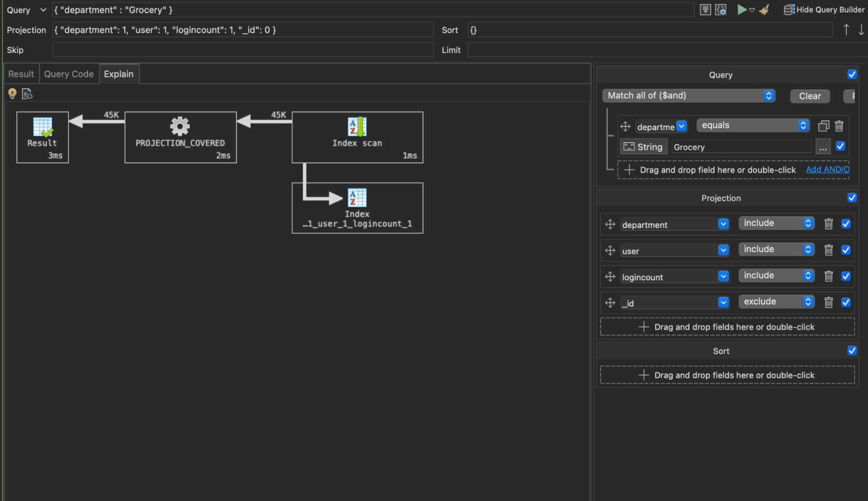
Task: Duplicate the department equals condition via copy icon
Action: coord(824,126)
